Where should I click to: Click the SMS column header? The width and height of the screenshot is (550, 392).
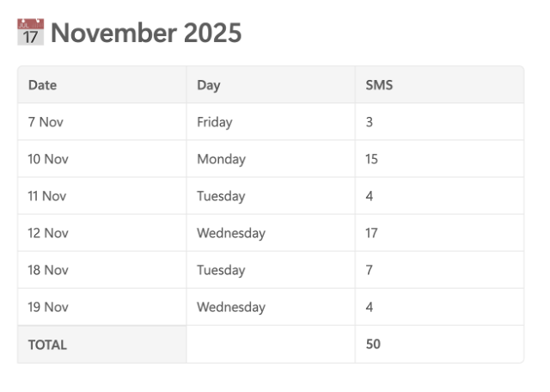[x=439, y=84]
